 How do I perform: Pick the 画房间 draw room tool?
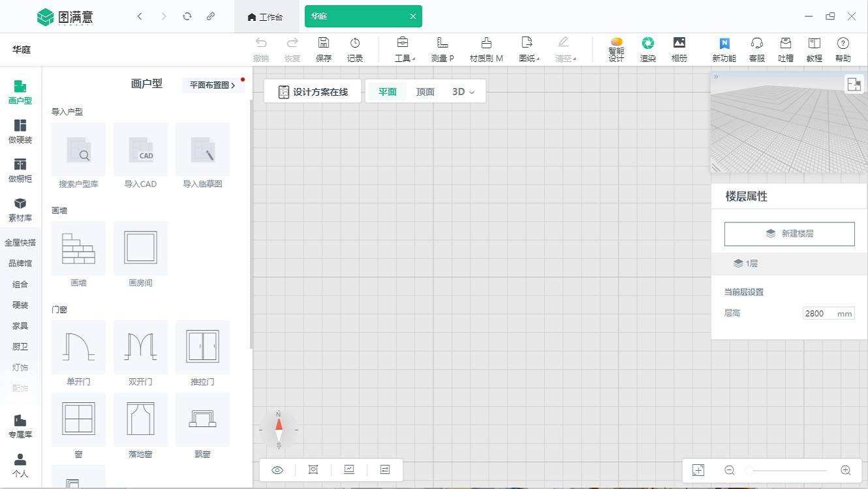pos(140,248)
